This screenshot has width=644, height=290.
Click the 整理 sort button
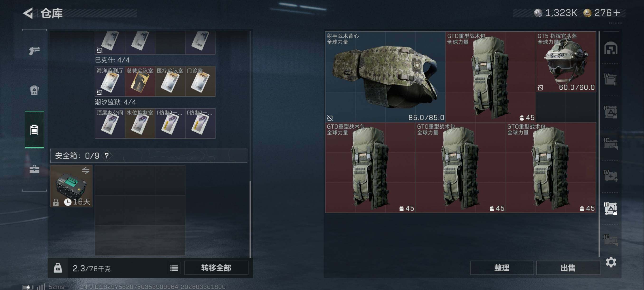(502, 268)
